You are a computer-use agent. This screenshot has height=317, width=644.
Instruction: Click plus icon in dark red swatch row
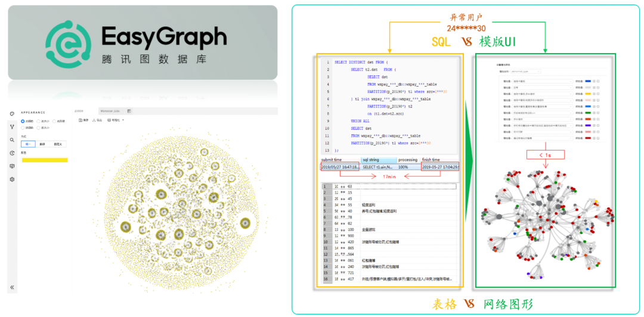click(x=594, y=138)
